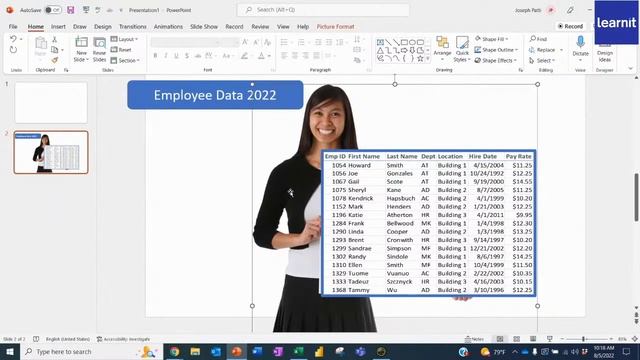Select slide 1 thumbnail
Screen dimensions: 640x360
coord(51,102)
